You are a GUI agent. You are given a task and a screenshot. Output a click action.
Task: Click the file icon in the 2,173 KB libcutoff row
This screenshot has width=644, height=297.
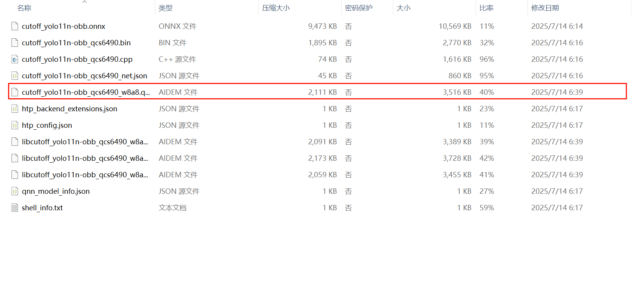(x=15, y=158)
